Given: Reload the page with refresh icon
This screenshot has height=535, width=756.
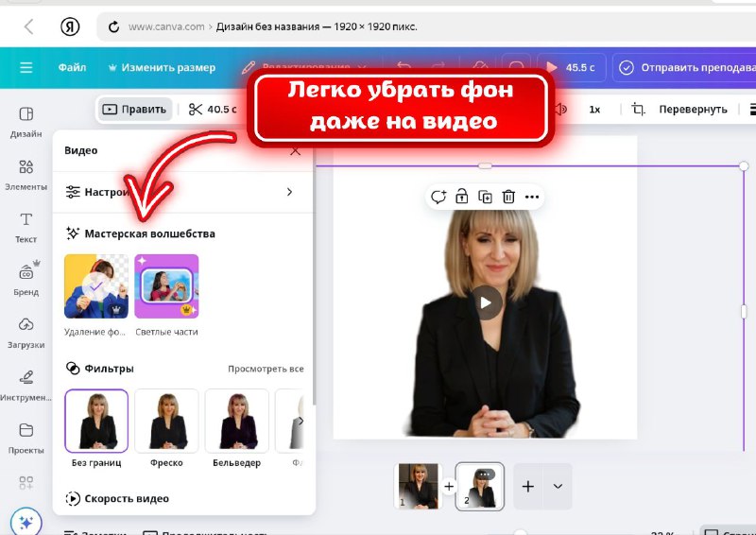Looking at the screenshot, I should 113,26.
